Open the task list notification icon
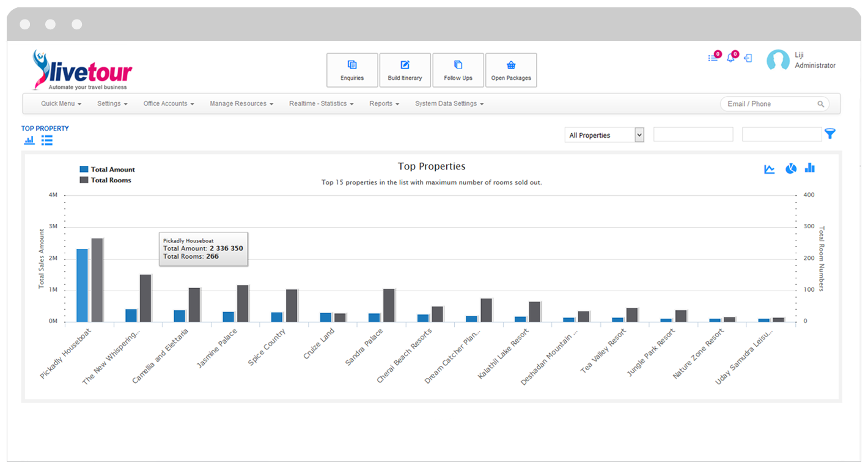Image resolution: width=868 pixels, height=476 pixels. [x=713, y=58]
